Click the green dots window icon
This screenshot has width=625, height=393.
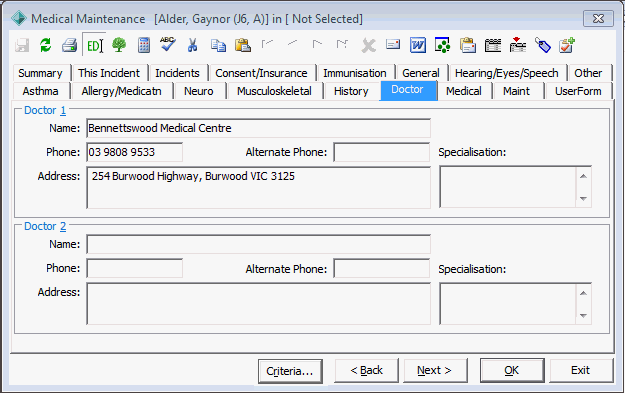coord(442,45)
